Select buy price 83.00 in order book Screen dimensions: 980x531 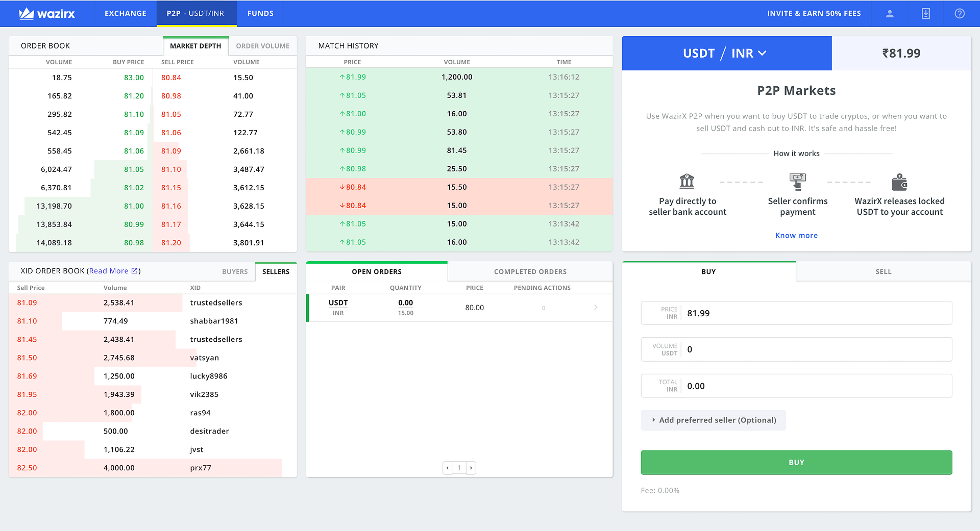pyautogui.click(x=134, y=78)
